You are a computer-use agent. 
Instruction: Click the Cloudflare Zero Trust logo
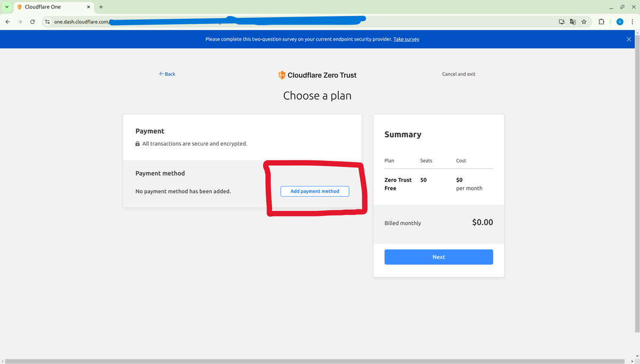(317, 75)
